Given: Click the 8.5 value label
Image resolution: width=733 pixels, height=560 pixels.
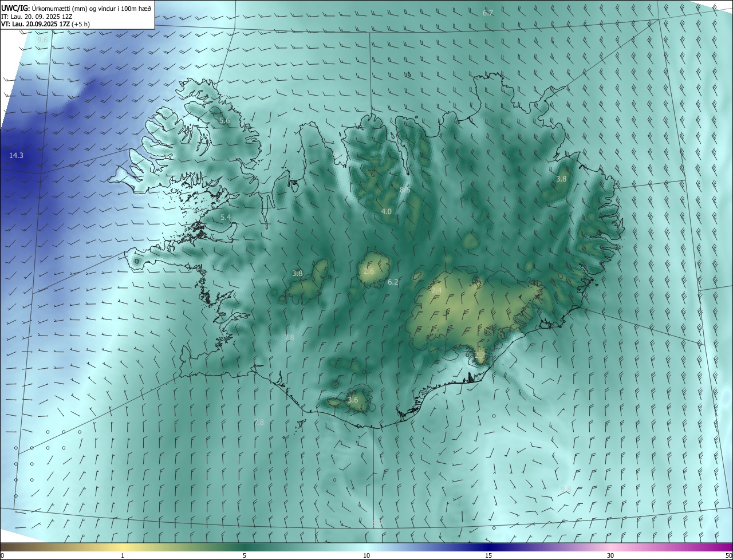Looking at the screenshot, I should click(x=405, y=190).
